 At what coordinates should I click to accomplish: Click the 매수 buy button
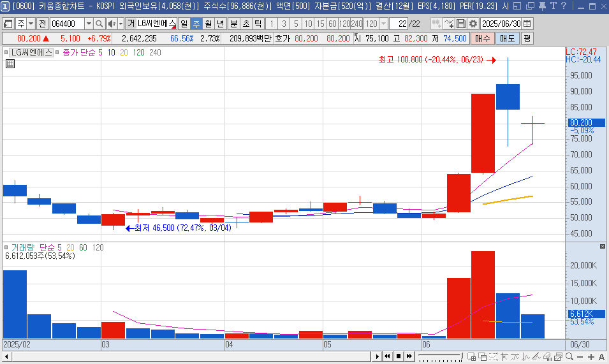(x=482, y=38)
